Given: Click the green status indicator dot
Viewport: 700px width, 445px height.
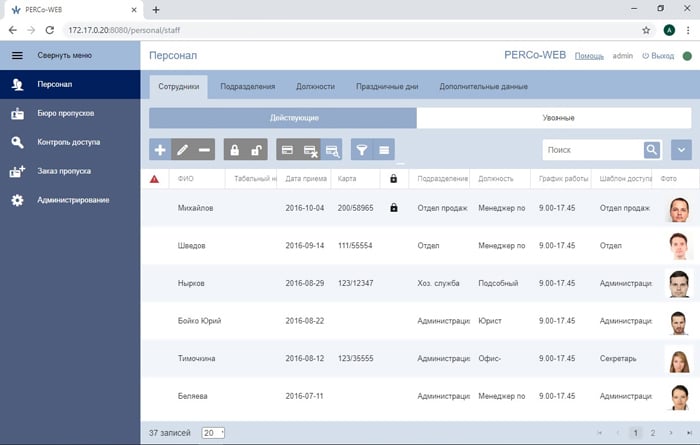Looking at the screenshot, I should pos(688,56).
